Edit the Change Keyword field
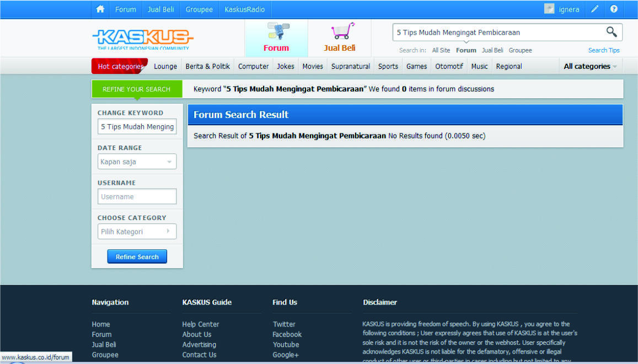Viewport: 638px width, 364px height. 137,127
